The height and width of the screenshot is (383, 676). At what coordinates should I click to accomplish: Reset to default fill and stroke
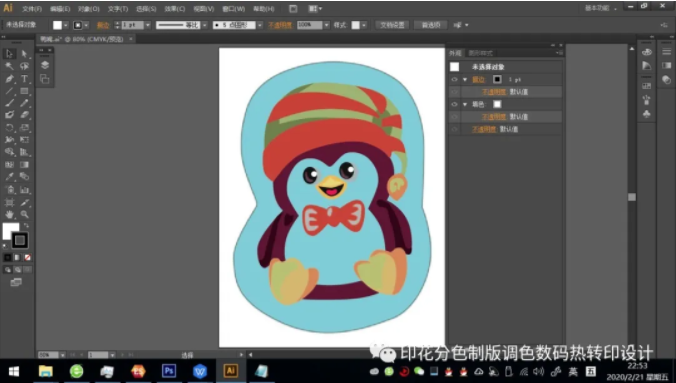point(5,246)
